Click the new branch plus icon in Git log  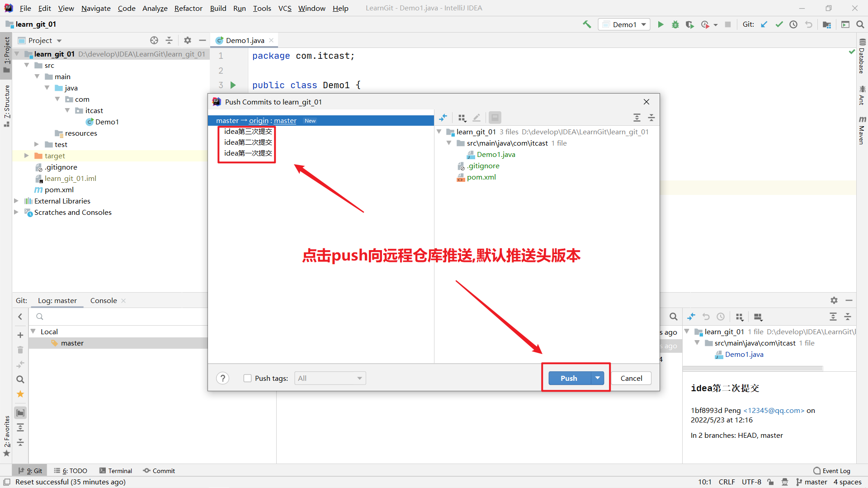[x=20, y=335]
